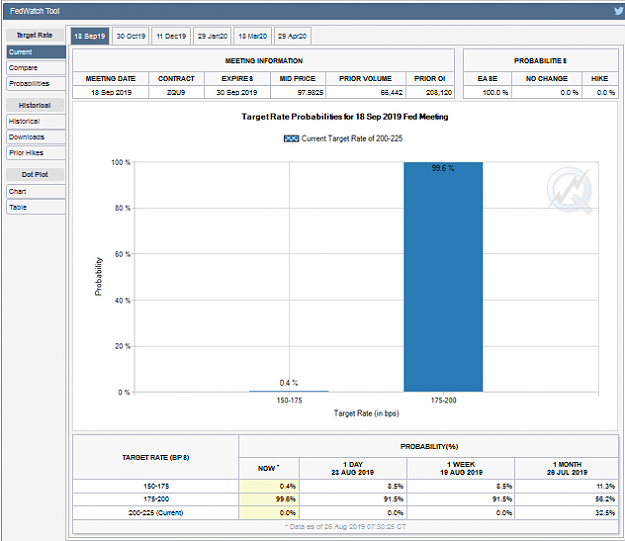Click the 99.6 % bar label
The height and width of the screenshot is (541, 625).
pyautogui.click(x=443, y=168)
